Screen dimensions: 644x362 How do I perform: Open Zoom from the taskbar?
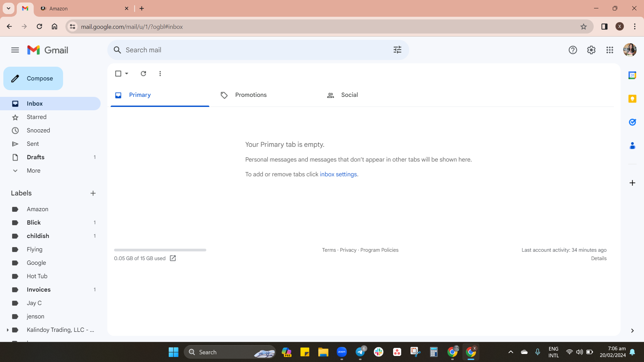(x=342, y=352)
